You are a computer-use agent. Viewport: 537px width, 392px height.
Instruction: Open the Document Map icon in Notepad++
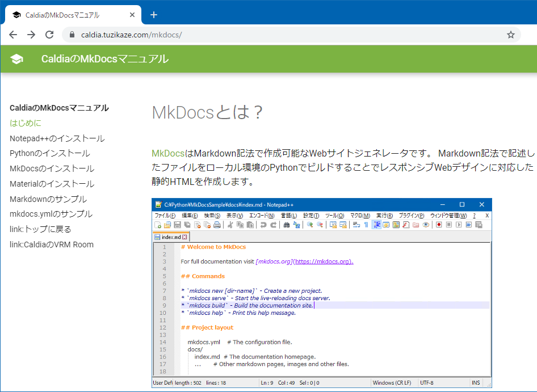coord(396,225)
